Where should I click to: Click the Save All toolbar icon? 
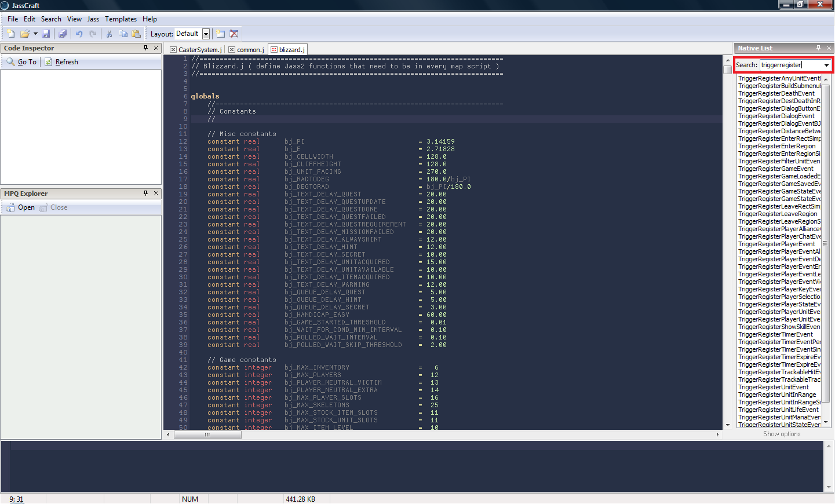tap(63, 34)
